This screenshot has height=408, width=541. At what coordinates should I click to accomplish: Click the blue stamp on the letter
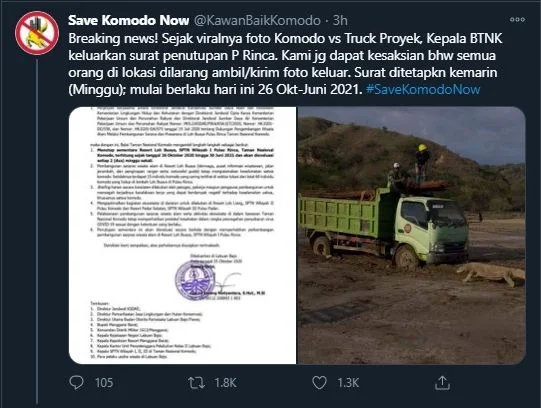(x=195, y=280)
